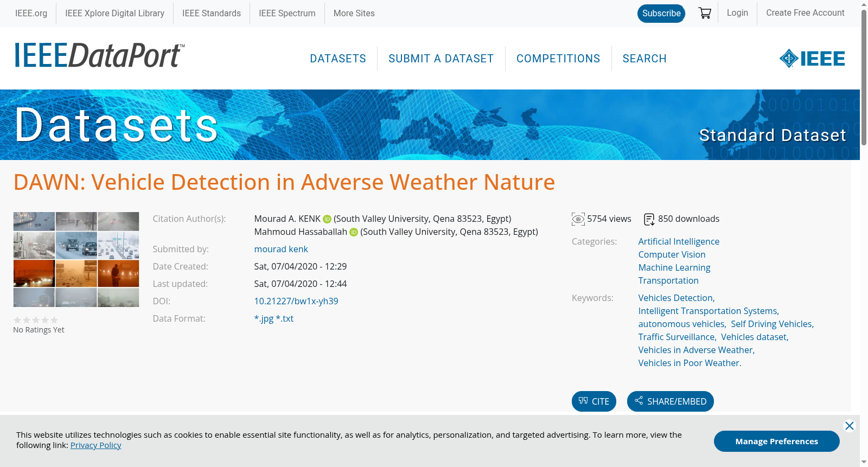The image size is (868, 467).
Task: Select the Traffic Surveillance keyword
Action: [676, 337]
